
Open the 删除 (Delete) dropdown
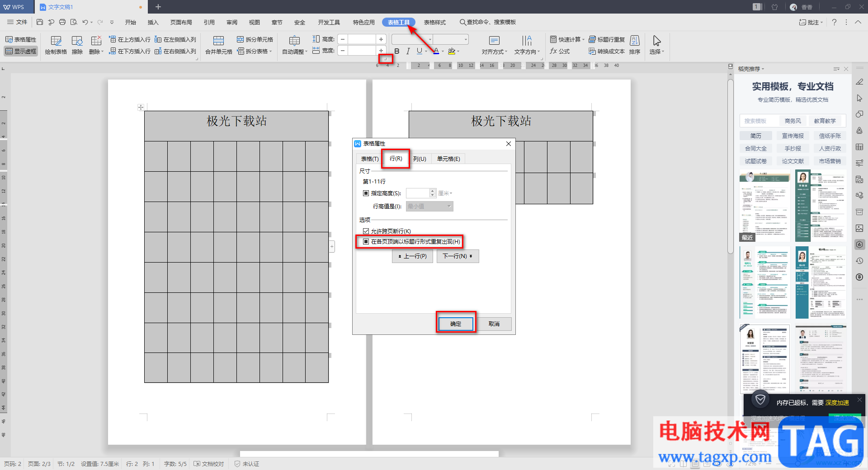click(96, 46)
